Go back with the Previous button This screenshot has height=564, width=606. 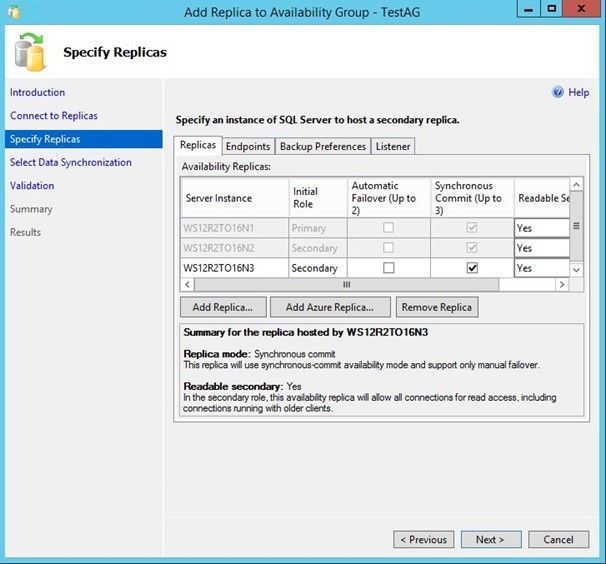424,539
